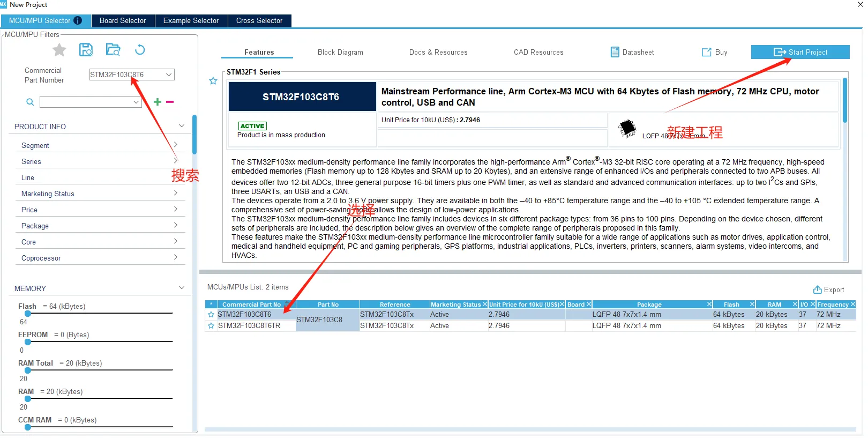Click the magnifier search icon
The image size is (868, 438).
point(30,102)
